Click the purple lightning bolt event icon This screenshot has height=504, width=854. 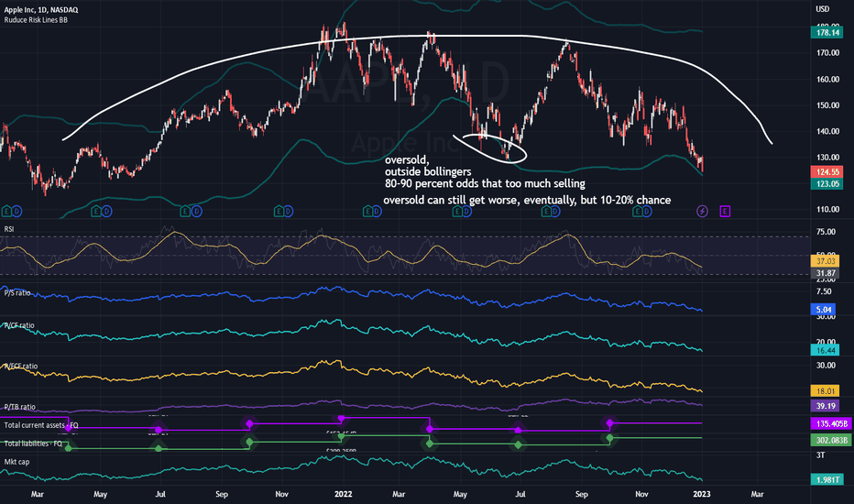tap(702, 211)
